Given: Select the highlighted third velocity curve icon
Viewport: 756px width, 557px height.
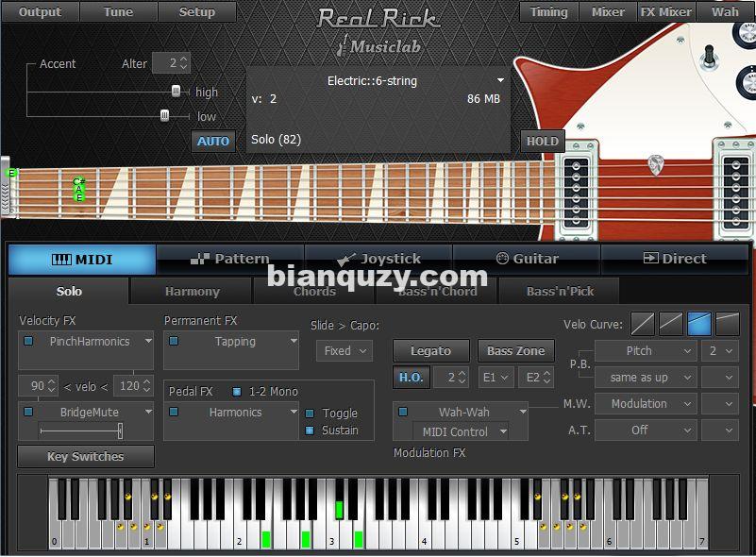Looking at the screenshot, I should [699, 323].
